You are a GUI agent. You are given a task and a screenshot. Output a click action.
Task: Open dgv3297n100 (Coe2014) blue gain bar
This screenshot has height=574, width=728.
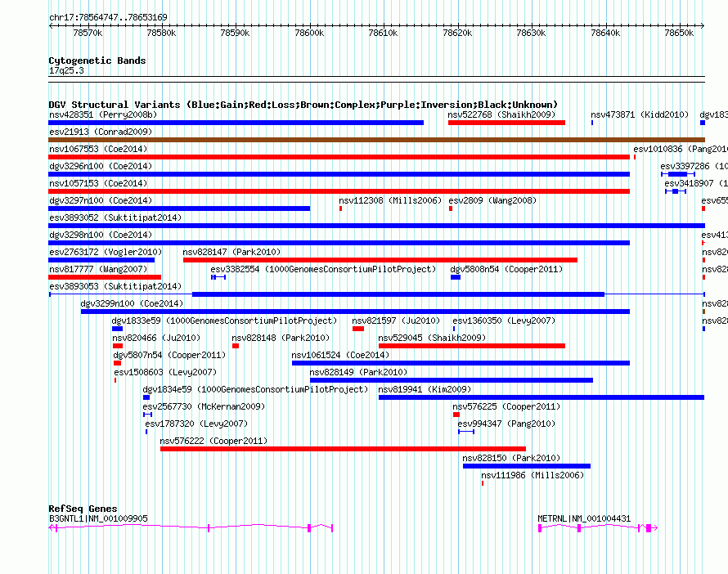coord(179,209)
